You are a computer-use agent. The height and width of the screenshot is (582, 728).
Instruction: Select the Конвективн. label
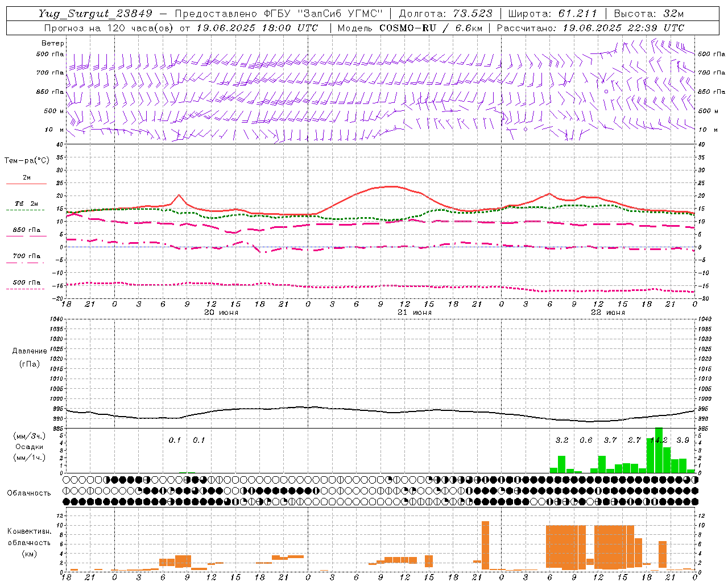click(x=29, y=531)
